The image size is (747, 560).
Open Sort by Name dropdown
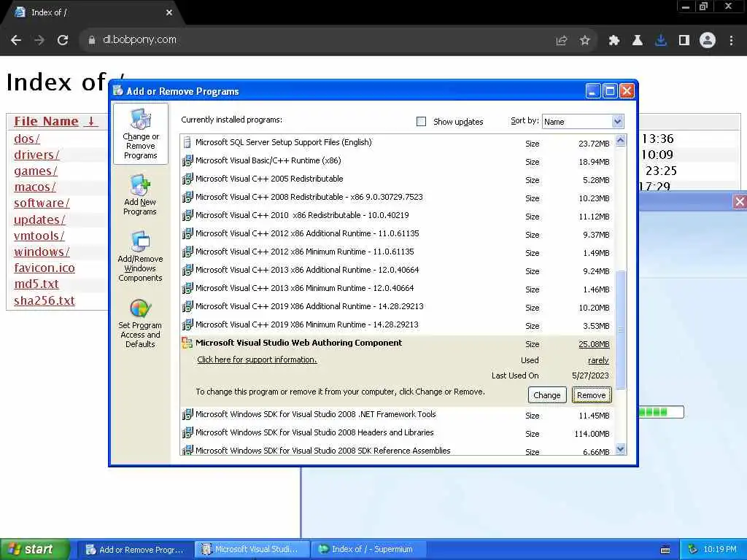click(583, 122)
